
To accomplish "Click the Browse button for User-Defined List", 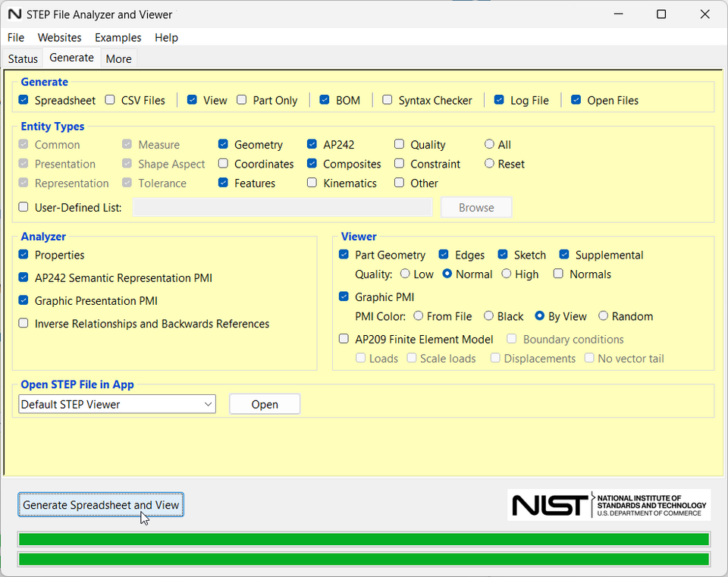I will (x=476, y=206).
